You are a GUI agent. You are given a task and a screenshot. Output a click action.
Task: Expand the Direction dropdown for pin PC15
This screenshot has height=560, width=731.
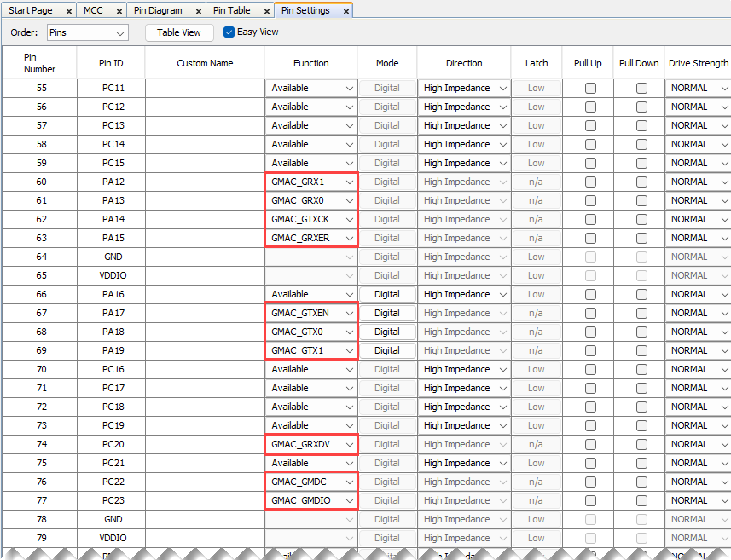coord(464,164)
